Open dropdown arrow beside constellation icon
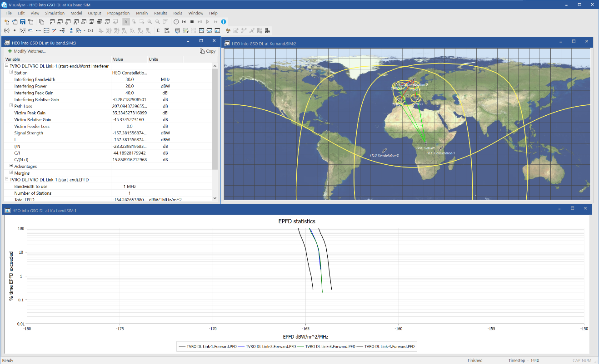This screenshot has width=599, height=364. (85, 30)
